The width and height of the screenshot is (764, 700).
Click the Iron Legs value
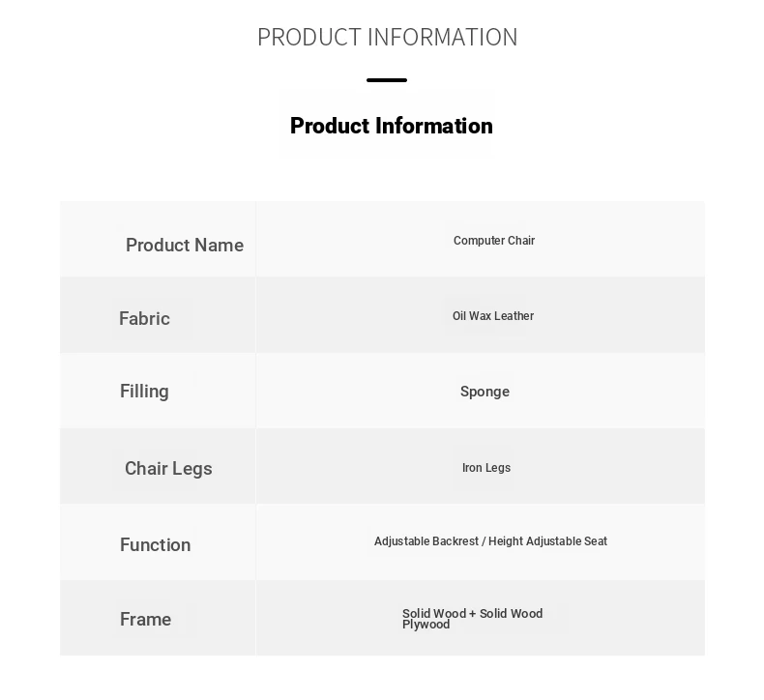tap(486, 468)
